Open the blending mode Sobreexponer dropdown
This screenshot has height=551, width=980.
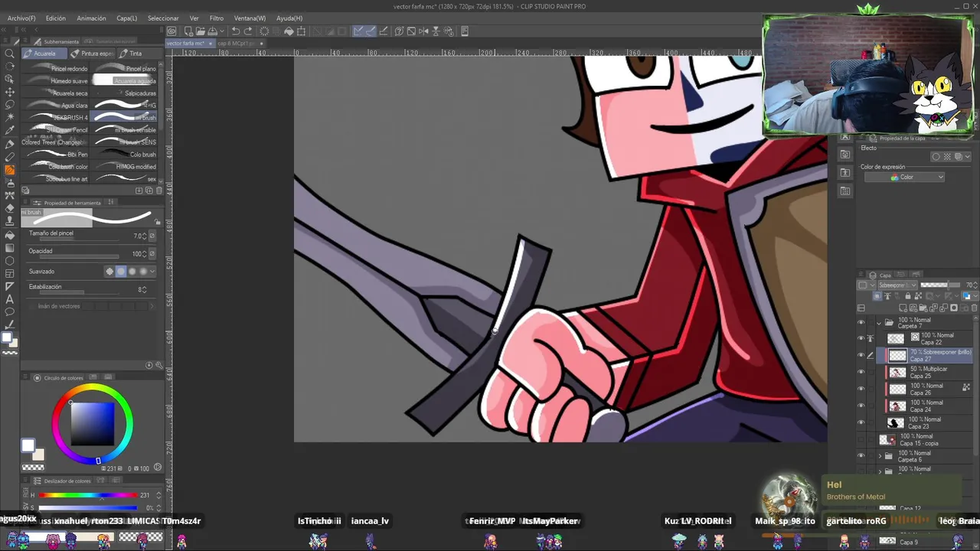897,285
